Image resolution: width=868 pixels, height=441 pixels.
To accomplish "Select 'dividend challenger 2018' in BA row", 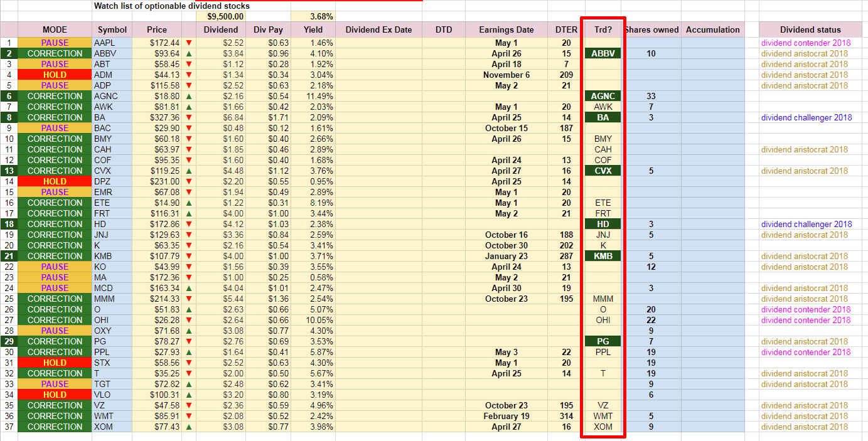I will (x=806, y=117).
